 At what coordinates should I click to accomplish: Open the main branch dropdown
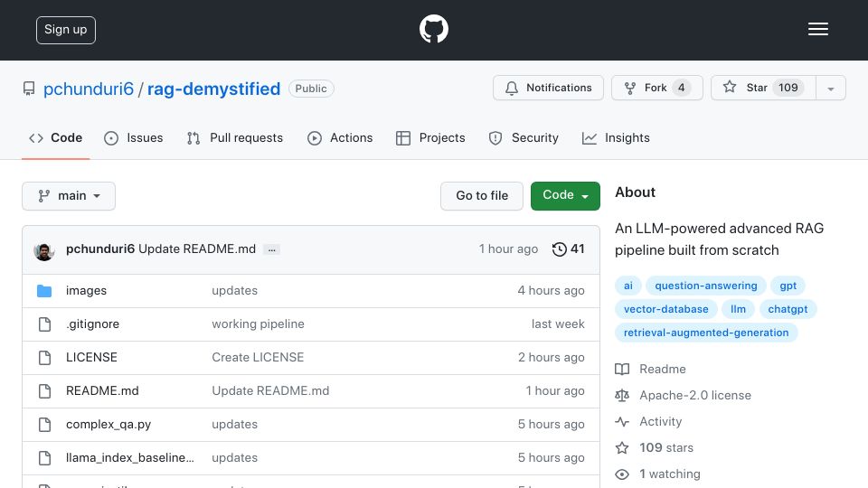pos(69,196)
